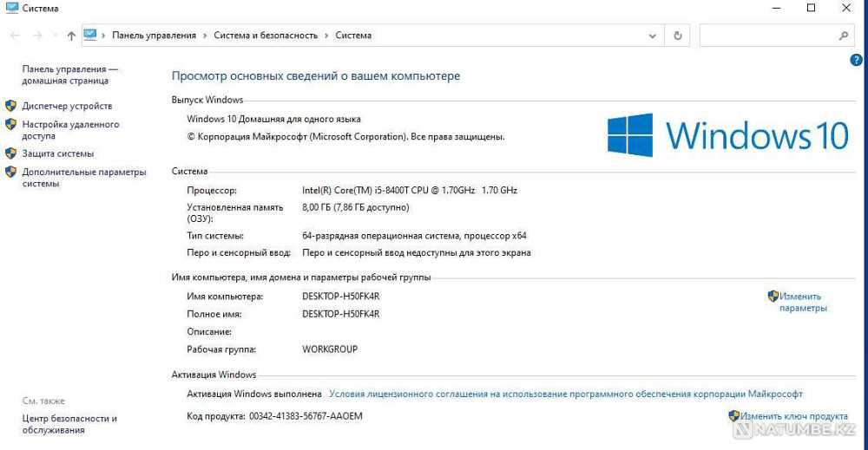The image size is (868, 450).
Task: Open Дополнительные параметры системы
Action: [84, 178]
